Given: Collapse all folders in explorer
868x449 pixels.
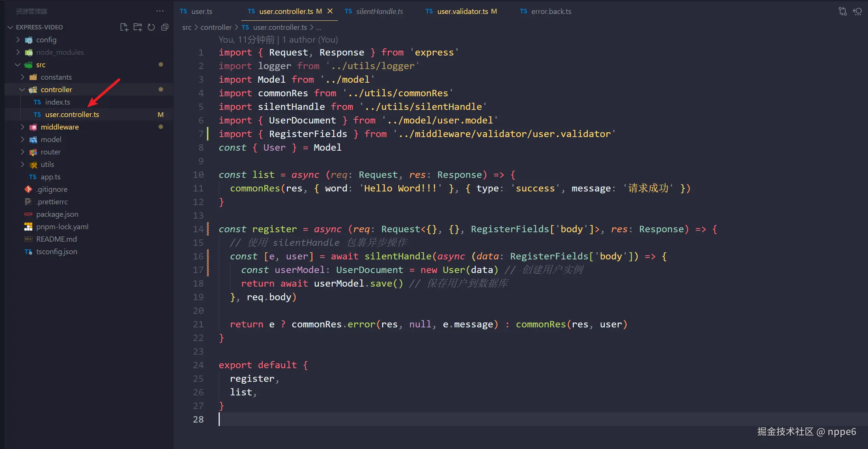Looking at the screenshot, I should coord(165,27).
